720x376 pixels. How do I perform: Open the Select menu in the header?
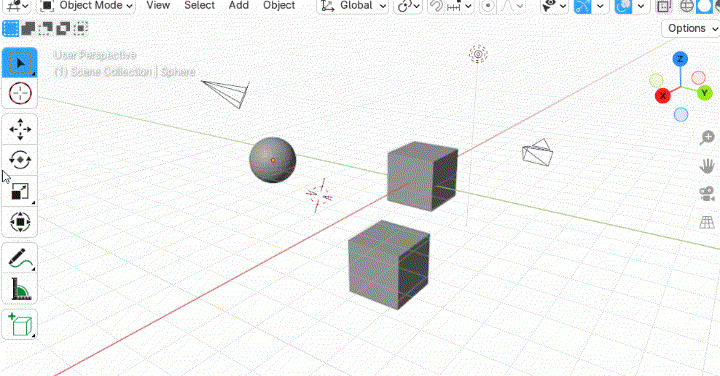199,6
